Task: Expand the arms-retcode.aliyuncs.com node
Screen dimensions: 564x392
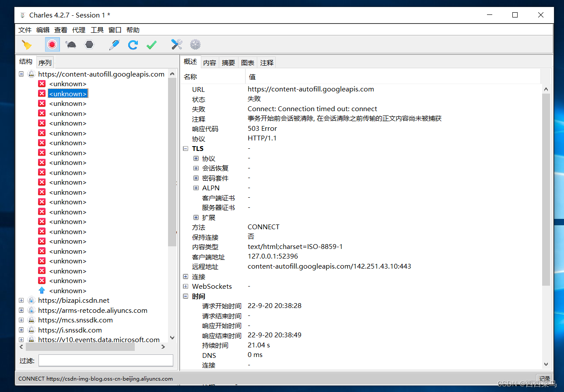Action: click(x=21, y=310)
